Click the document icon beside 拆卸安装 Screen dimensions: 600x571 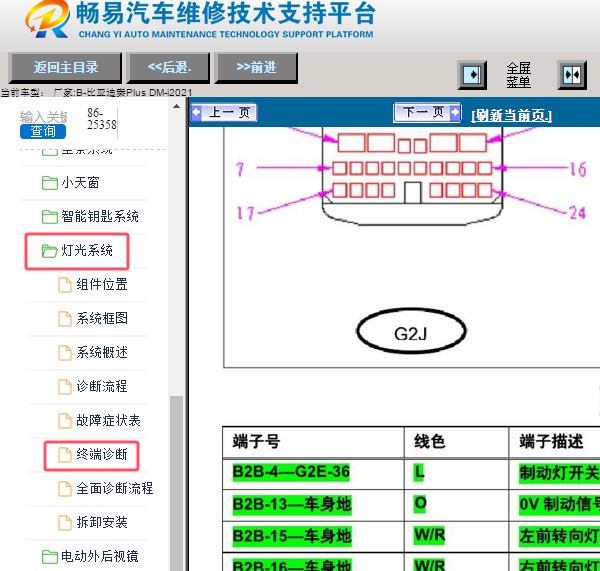point(65,522)
